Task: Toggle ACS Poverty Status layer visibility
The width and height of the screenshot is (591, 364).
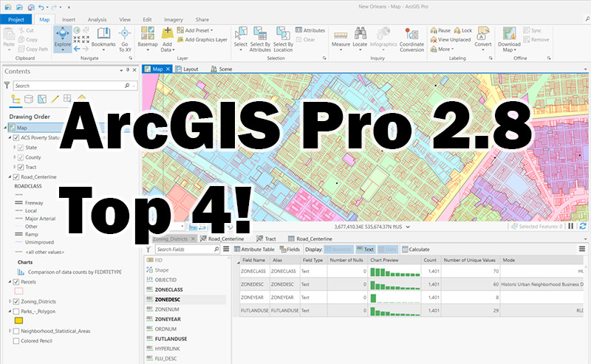Action: pos(16,138)
